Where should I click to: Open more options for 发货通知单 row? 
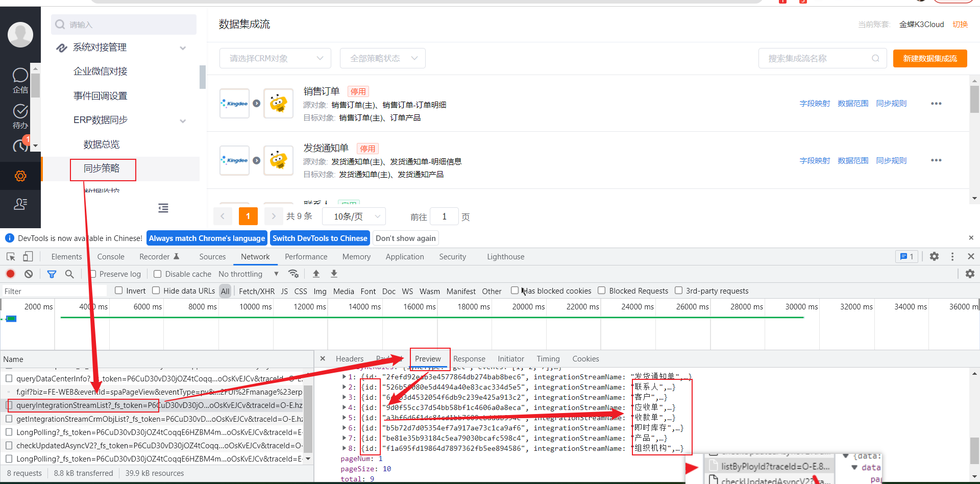pyautogui.click(x=936, y=160)
